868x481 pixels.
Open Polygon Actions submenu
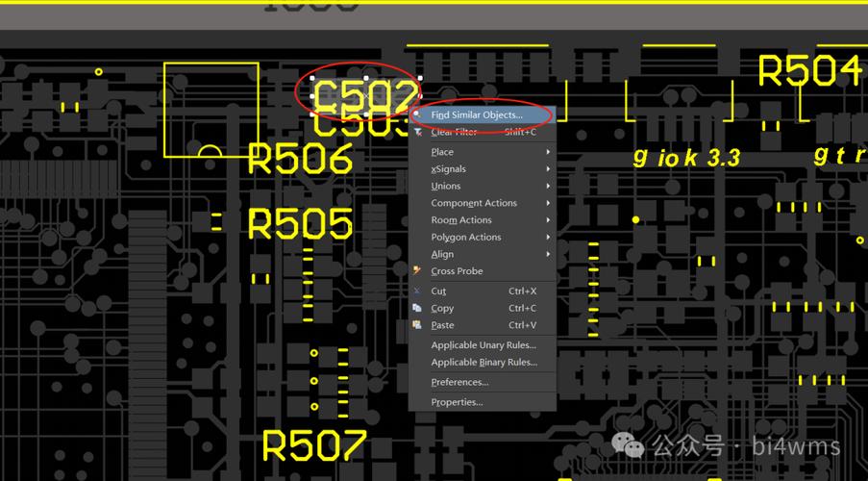[483, 238]
